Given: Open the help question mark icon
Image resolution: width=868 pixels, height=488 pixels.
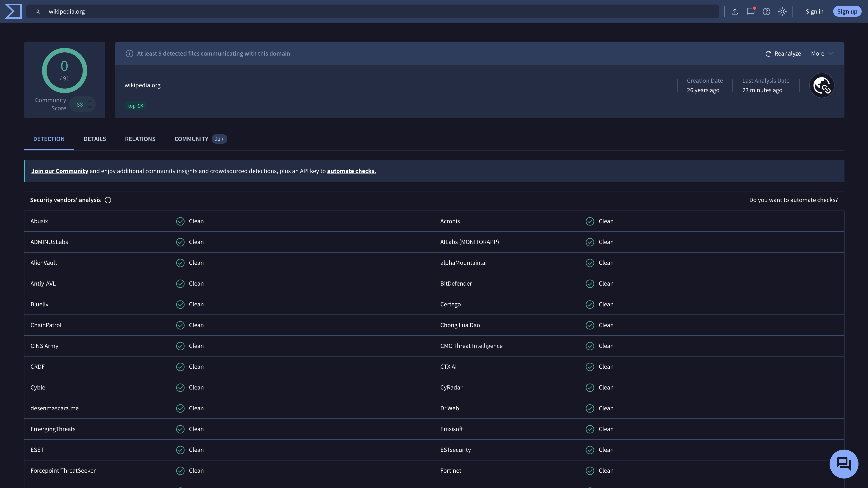Looking at the screenshot, I should 767,12.
